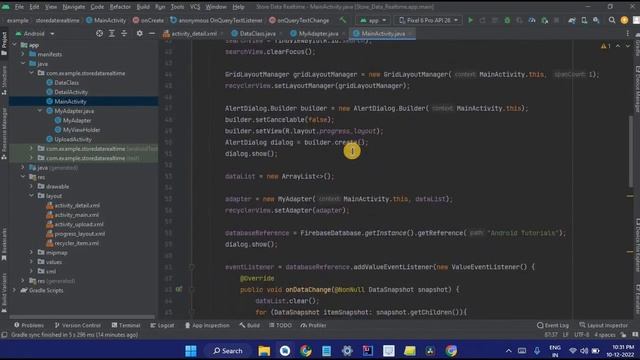Expand Gradle Scripts node
The width and height of the screenshot is (640, 360).
pyautogui.click(x=15, y=290)
